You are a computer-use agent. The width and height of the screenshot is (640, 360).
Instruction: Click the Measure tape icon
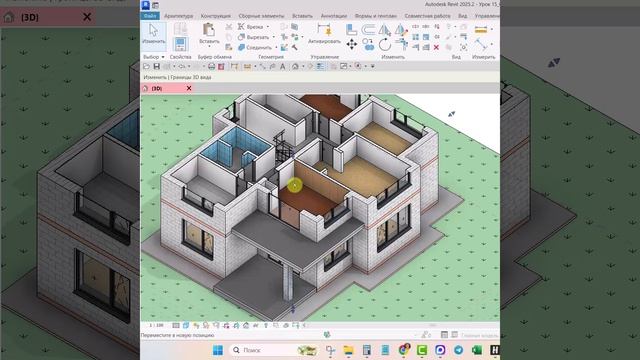481,29
